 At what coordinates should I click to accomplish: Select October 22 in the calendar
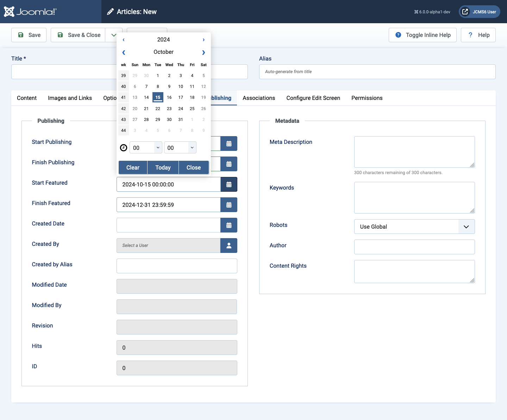click(x=158, y=109)
